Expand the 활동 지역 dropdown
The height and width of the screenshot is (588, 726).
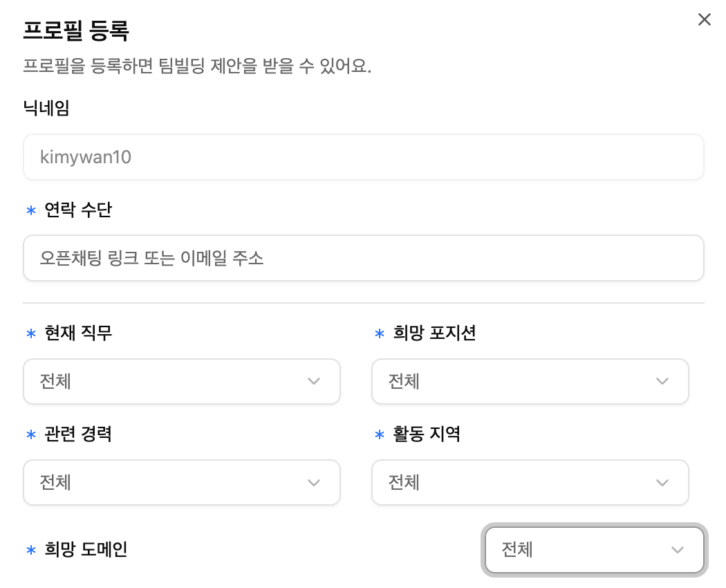click(530, 482)
